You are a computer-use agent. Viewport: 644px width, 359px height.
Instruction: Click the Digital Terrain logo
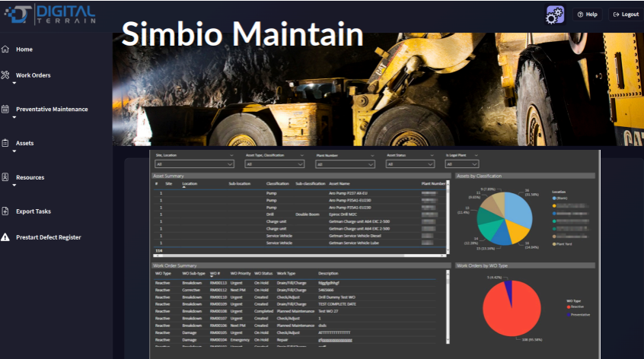point(49,14)
